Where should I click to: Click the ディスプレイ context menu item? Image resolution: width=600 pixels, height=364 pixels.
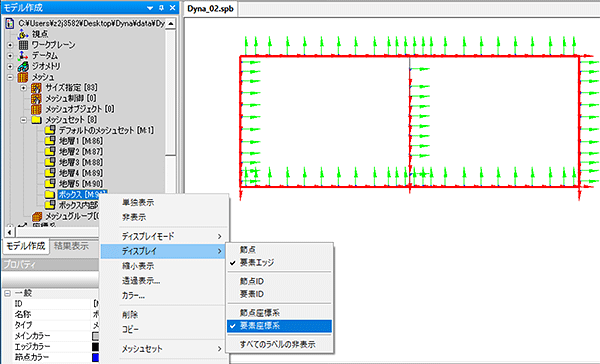click(x=163, y=251)
